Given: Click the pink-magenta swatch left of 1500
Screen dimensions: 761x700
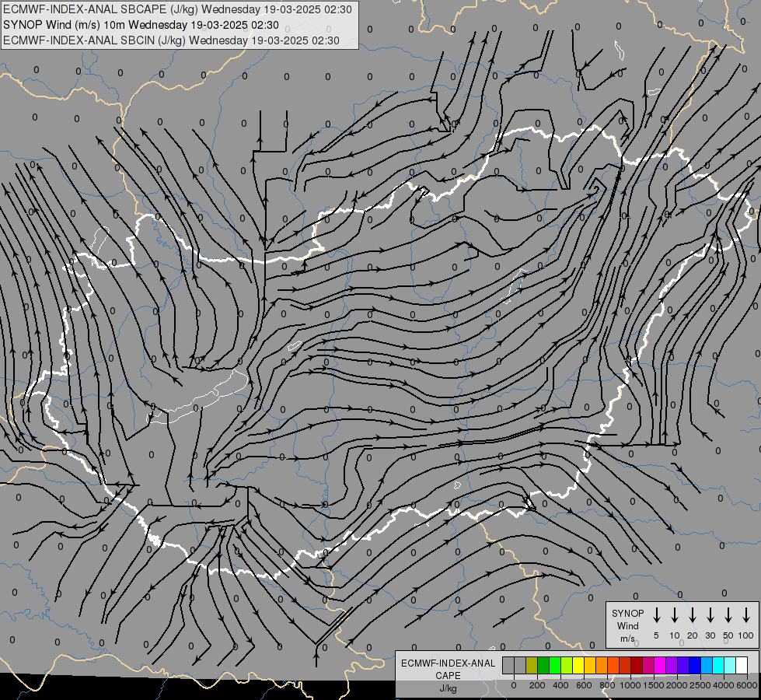Looking at the screenshot, I should pyautogui.click(x=648, y=666).
